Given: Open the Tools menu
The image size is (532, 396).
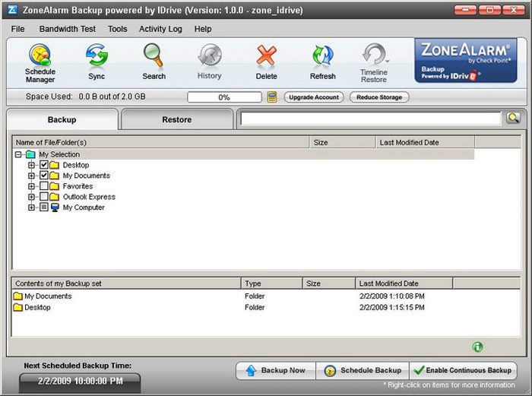Looking at the screenshot, I should click(x=117, y=29).
